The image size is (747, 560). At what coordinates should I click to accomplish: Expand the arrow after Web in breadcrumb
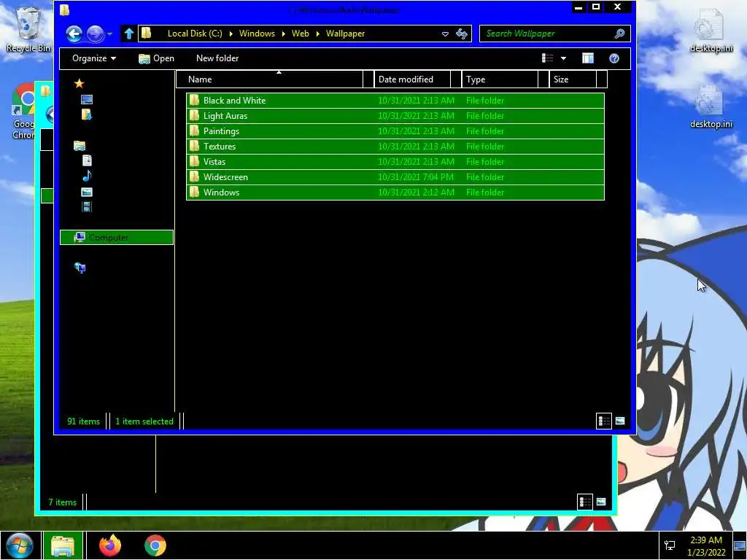(318, 34)
